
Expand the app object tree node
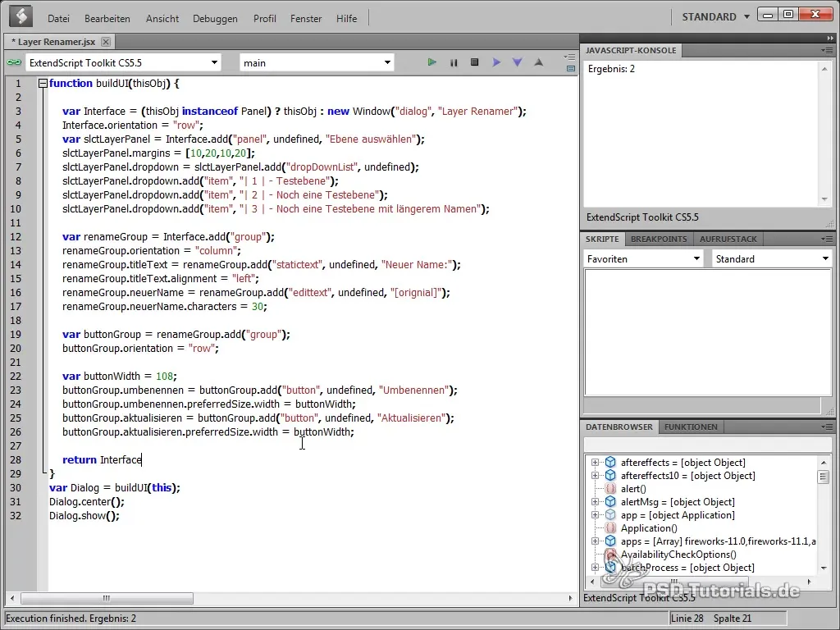pyautogui.click(x=595, y=515)
